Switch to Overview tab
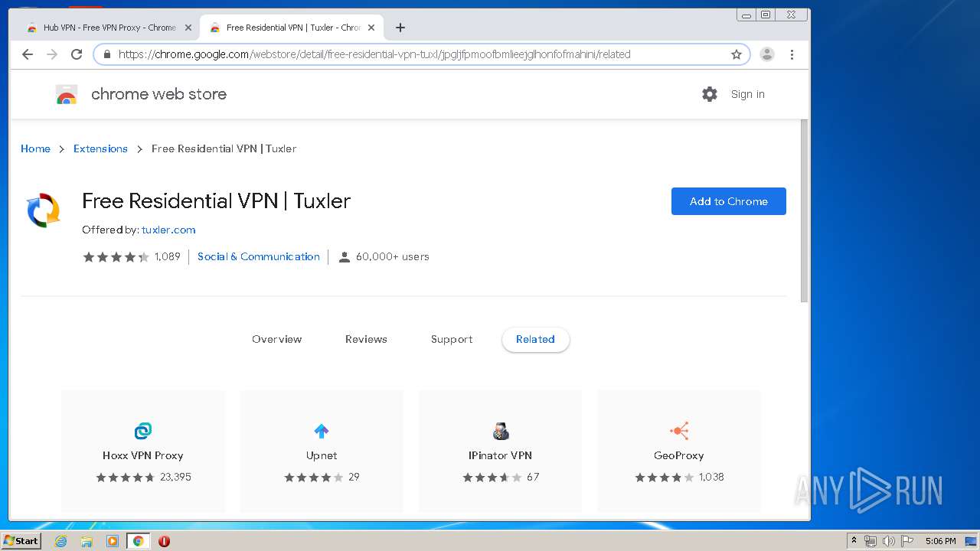Viewport: 980px width, 551px height. point(277,339)
